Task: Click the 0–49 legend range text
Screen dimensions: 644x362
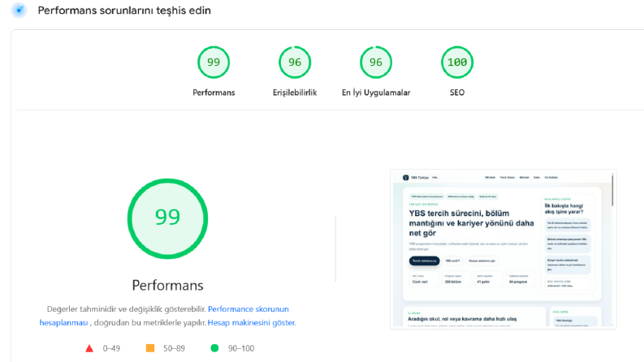Action: (x=111, y=348)
